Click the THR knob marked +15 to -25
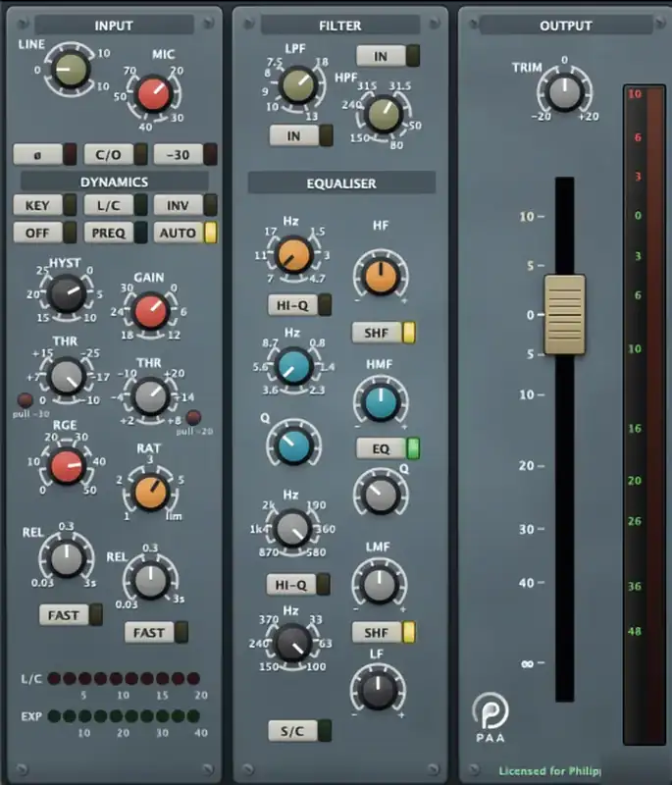Viewport: 672px width, 785px height. tap(66, 376)
